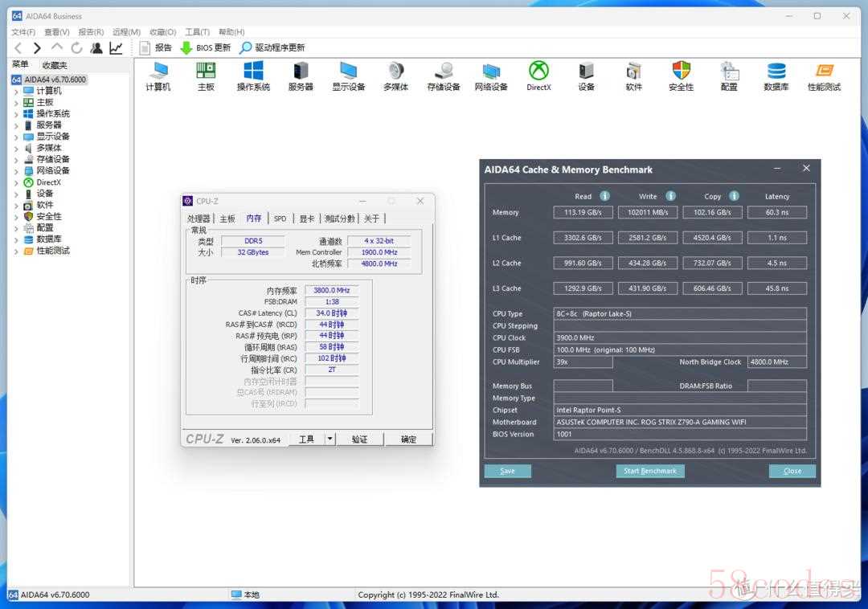The width and height of the screenshot is (868, 609).
Task: Click the 确定 button in CPU-Z
Action: pyautogui.click(x=408, y=439)
